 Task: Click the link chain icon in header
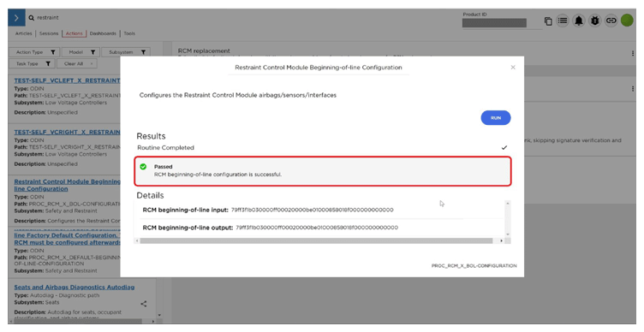coord(611,21)
